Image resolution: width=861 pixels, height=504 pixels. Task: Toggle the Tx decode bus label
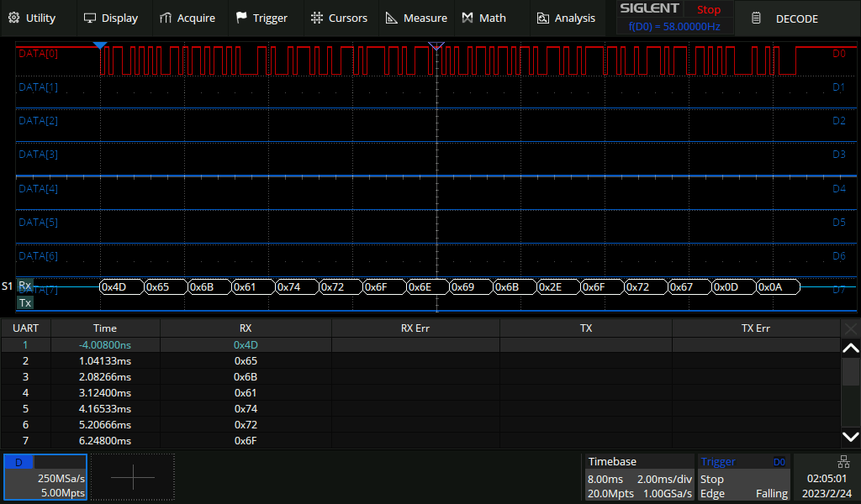[x=25, y=302]
